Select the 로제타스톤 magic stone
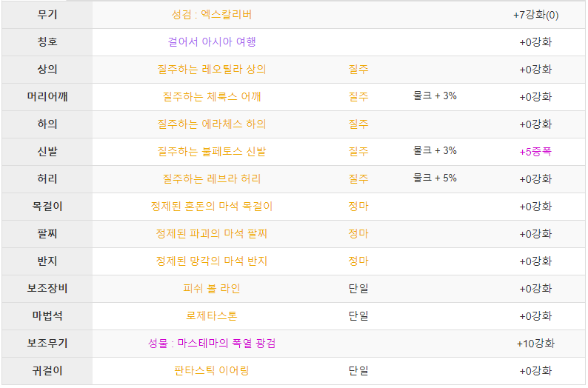The width and height of the screenshot is (588, 388). click(x=212, y=315)
